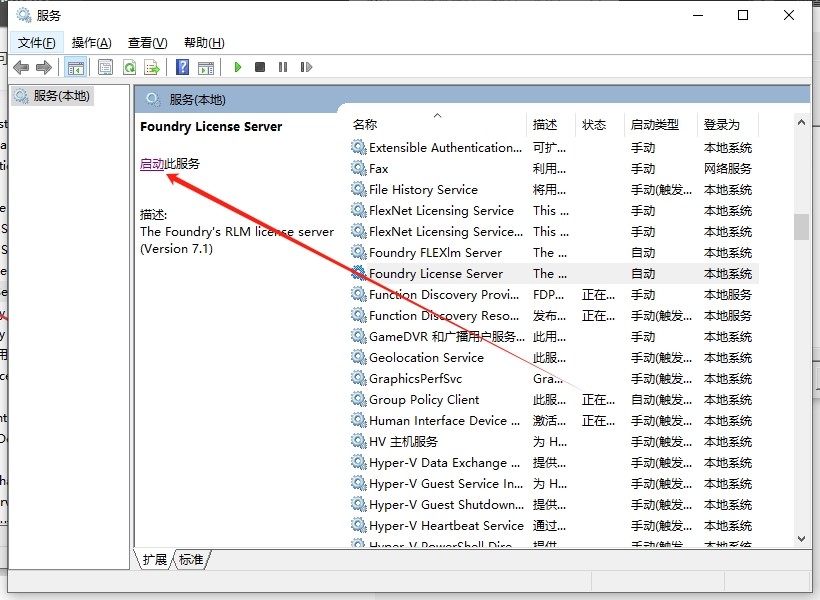This screenshot has height=600, width=820.
Task: Click 自动 startup type of Foundry FLEXlm Server
Action: 643,253
